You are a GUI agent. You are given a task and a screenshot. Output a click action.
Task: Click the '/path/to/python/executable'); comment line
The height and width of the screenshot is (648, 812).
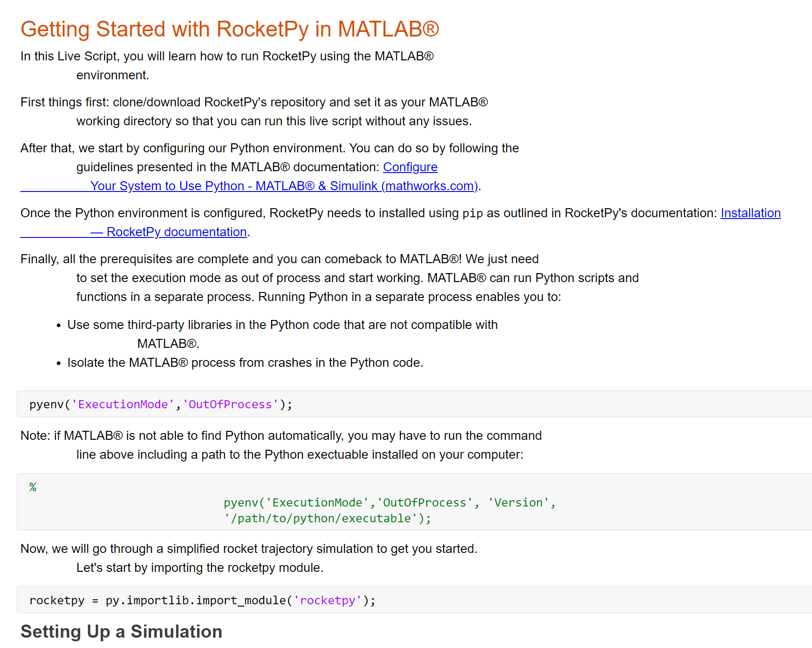pos(327,518)
